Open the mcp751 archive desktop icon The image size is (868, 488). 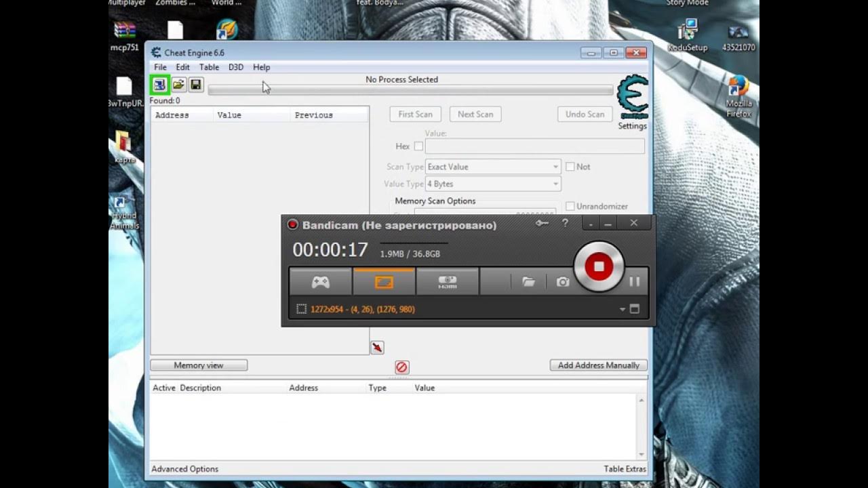tap(125, 36)
